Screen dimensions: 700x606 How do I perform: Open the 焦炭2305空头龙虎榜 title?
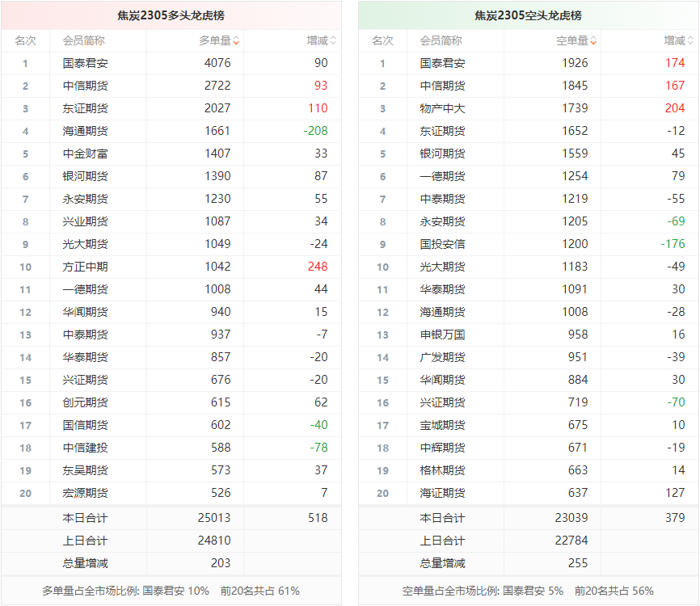[x=528, y=15]
